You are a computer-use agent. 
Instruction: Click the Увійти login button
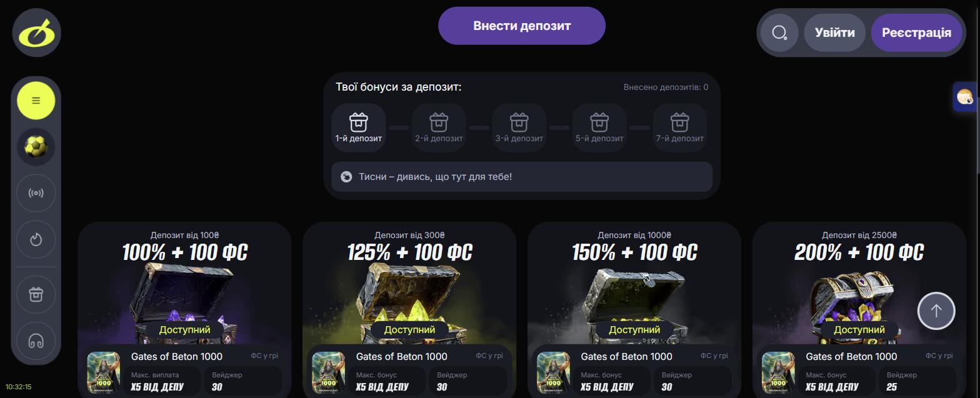834,32
